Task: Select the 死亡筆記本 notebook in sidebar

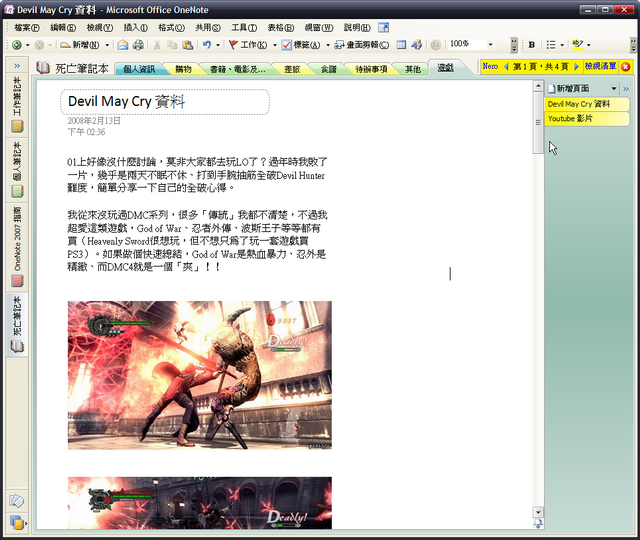Action: click(17, 324)
